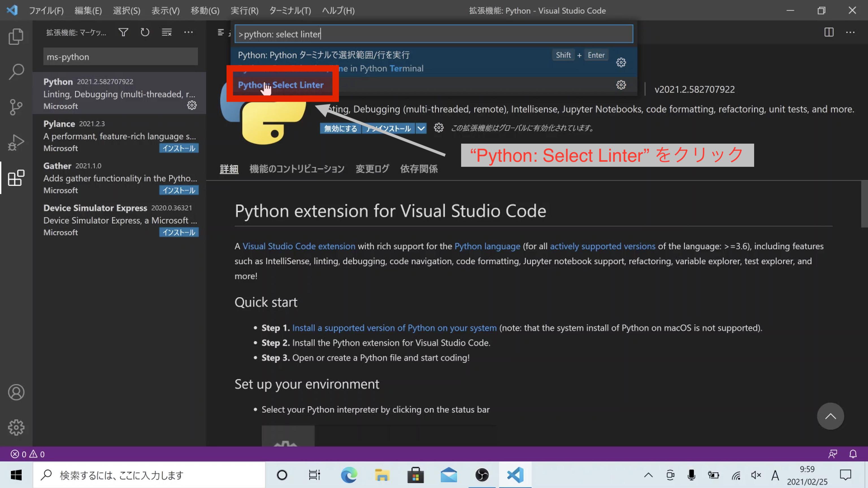Open Microsoft Store from taskbar
The image size is (868, 488).
pos(415,475)
